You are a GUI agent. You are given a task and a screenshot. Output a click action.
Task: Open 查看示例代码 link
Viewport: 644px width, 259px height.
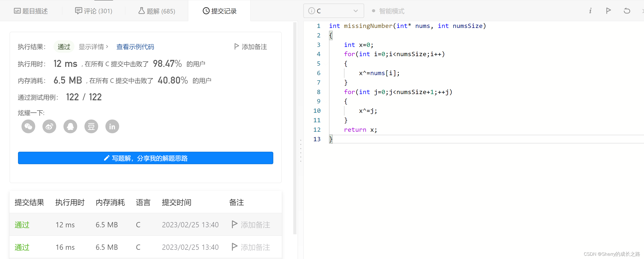tap(135, 47)
